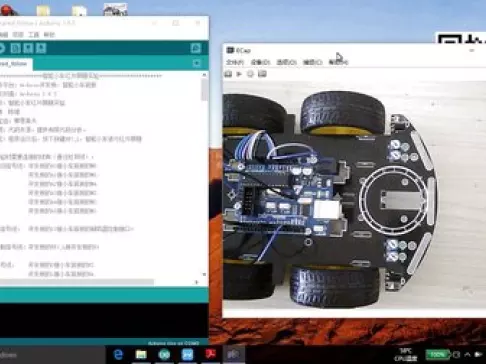Click the round record icon in ECap toolbar
Image resolution: width=486 pixels, height=364 pixels.
250,74
